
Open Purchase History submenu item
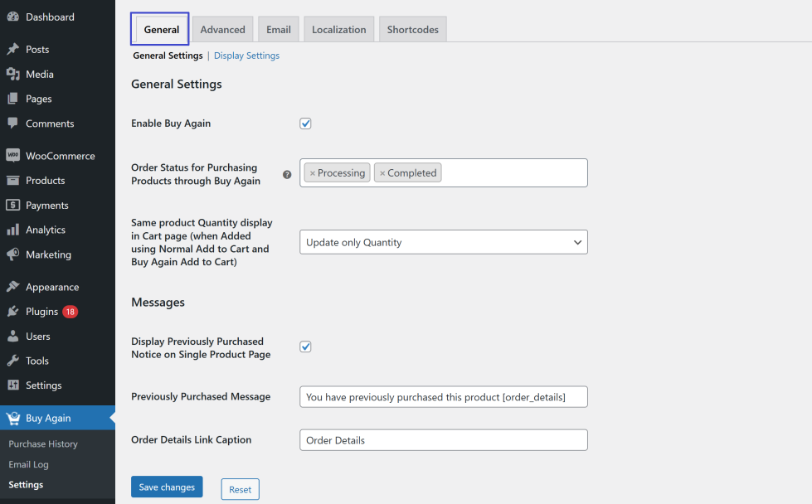43,444
